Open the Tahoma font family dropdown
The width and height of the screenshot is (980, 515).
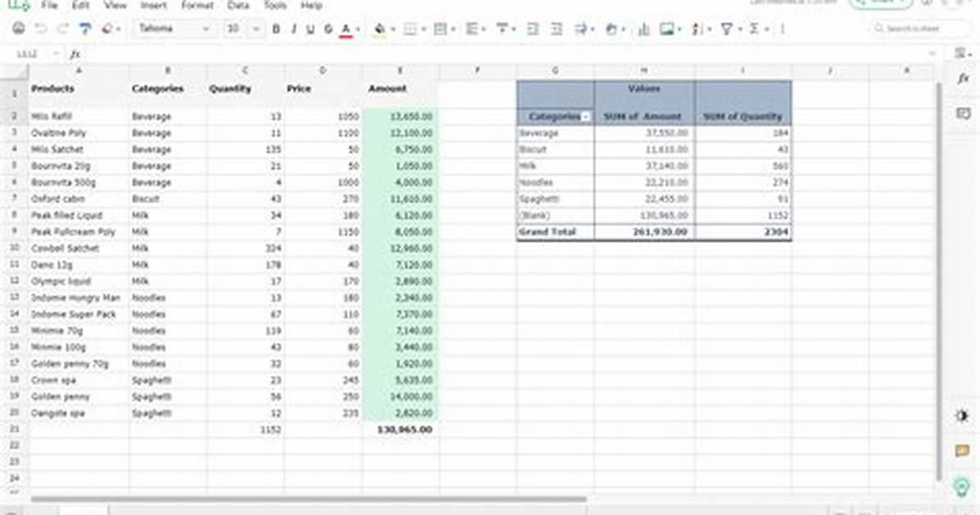click(x=174, y=29)
